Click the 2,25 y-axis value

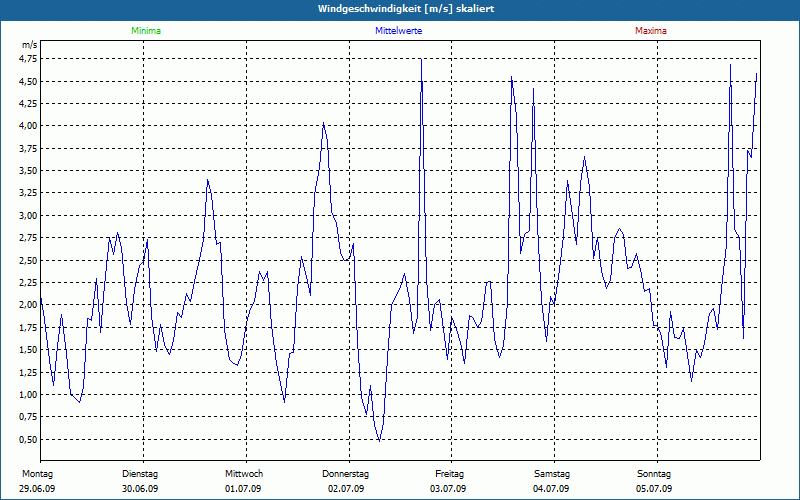[29, 283]
